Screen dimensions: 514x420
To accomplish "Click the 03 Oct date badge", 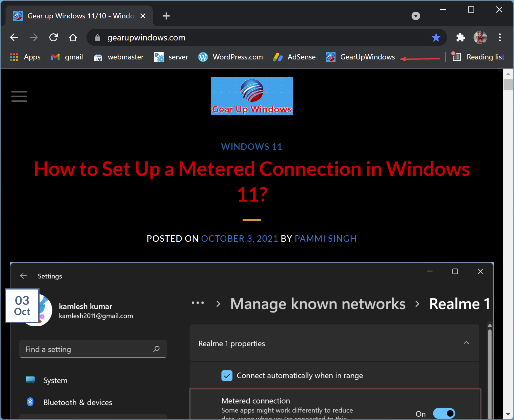I will [x=22, y=306].
